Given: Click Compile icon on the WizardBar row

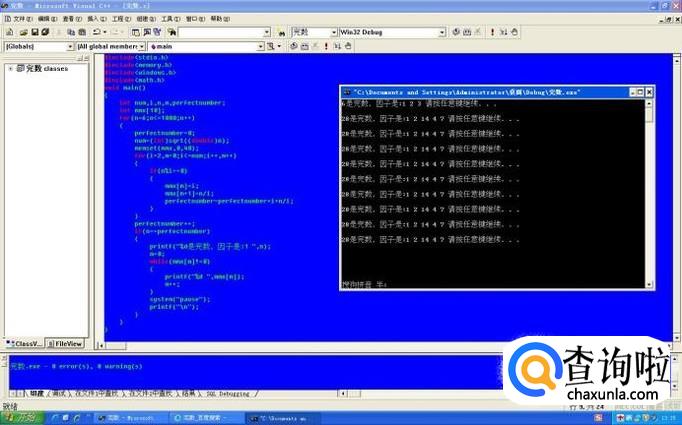Looking at the screenshot, I should pos(294,46).
